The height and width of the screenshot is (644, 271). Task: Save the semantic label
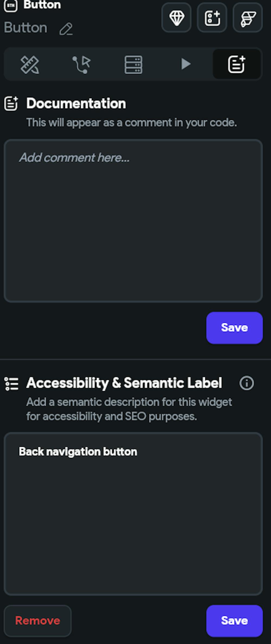tap(234, 620)
